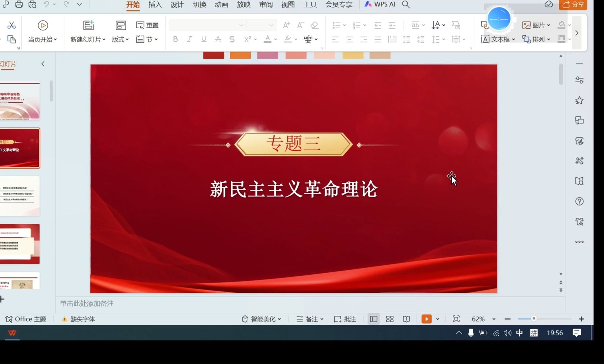604x364 pixels.
Task: Toggle normal view button in status bar
Action: [x=374, y=319]
